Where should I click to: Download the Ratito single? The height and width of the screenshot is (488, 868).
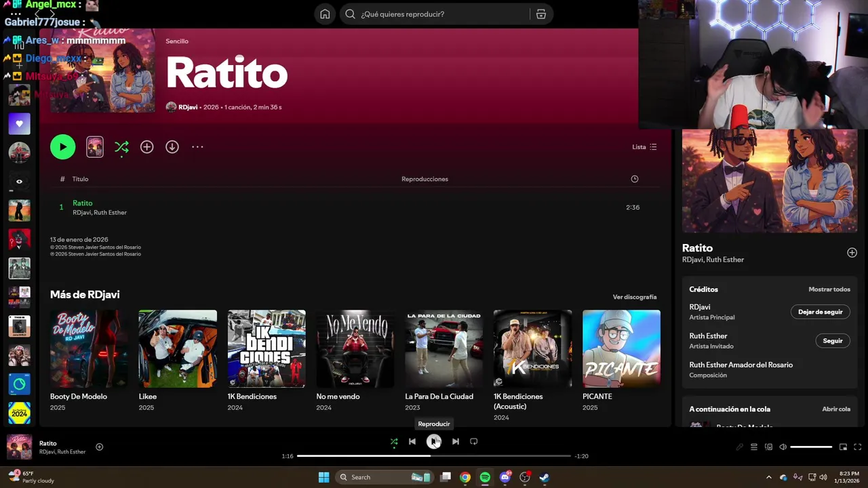click(172, 147)
